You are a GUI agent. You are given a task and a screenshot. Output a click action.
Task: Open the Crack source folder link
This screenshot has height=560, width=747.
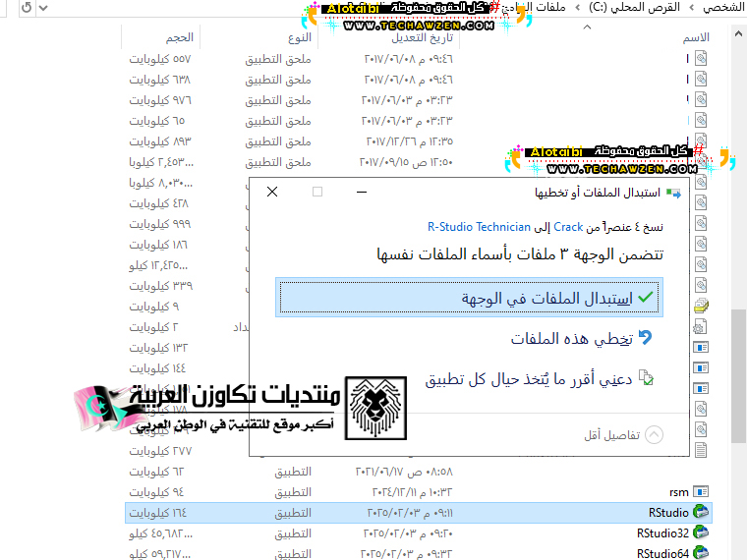click(x=568, y=227)
